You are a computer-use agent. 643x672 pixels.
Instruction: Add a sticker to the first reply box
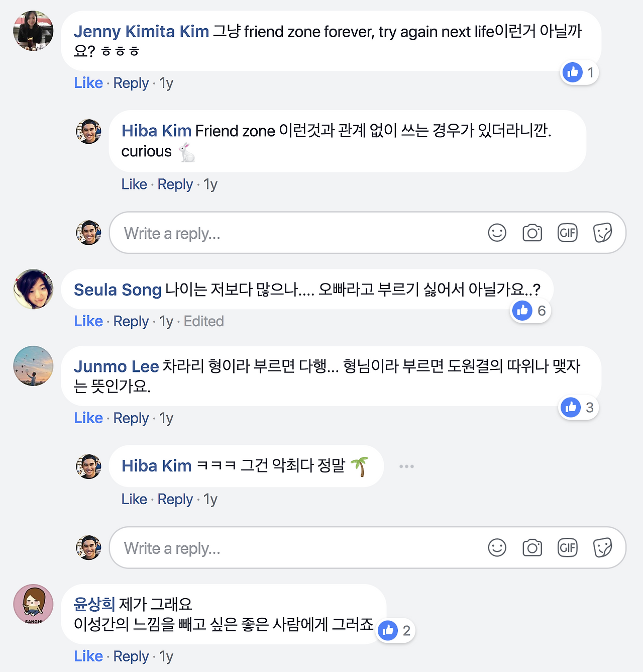pos(602,233)
